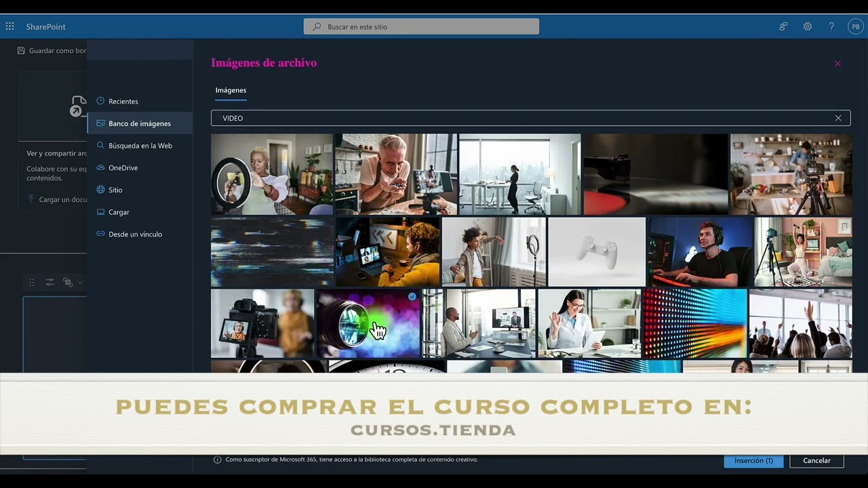This screenshot has width=868, height=488.
Task: Select the colorful LED dots image
Action: click(695, 323)
